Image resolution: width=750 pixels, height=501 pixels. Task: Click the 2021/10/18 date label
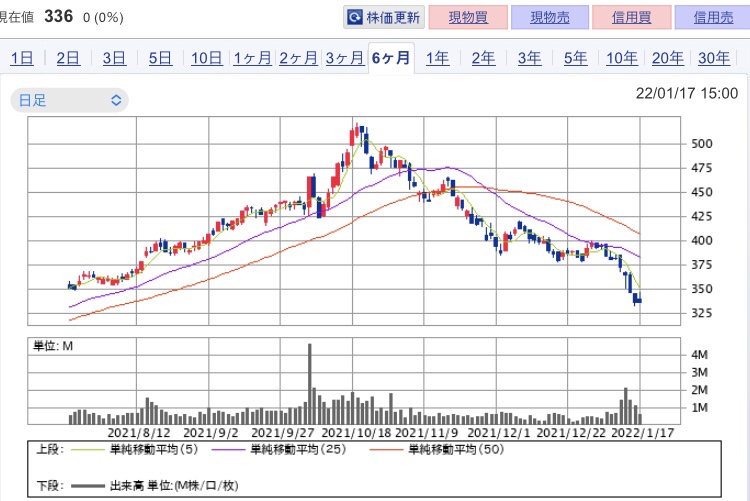pyautogui.click(x=356, y=433)
